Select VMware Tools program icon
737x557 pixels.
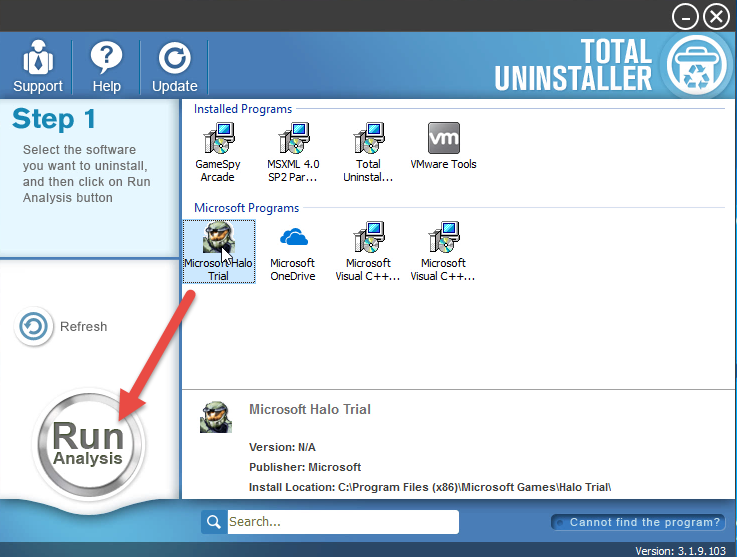(443, 146)
